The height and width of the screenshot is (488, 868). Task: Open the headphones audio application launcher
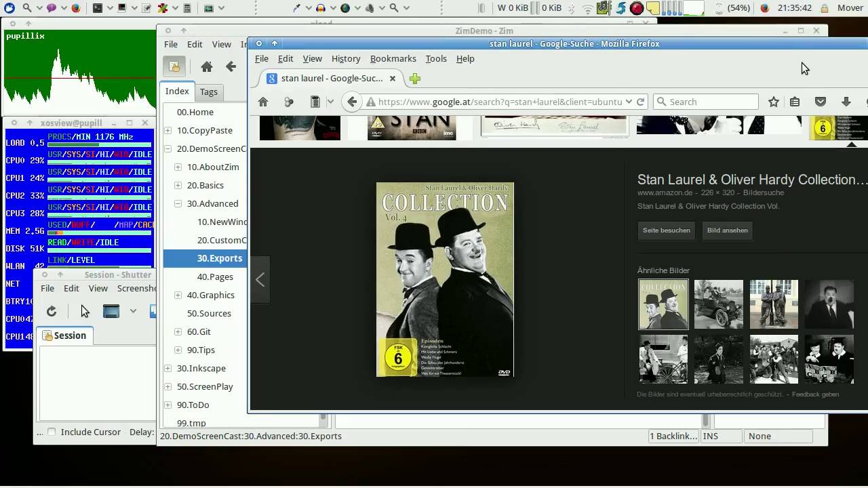[320, 8]
